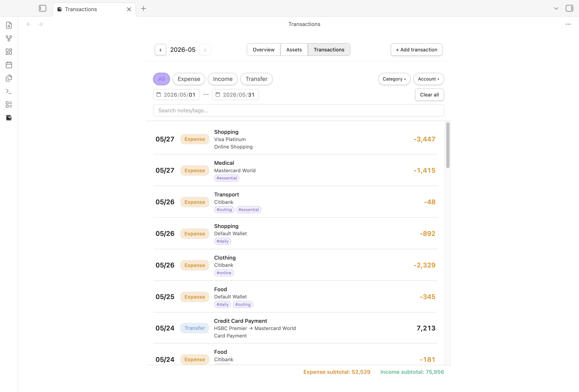This screenshot has height=392, width=579.
Task: Click the 2026-05 month label
Action: pos(183,50)
